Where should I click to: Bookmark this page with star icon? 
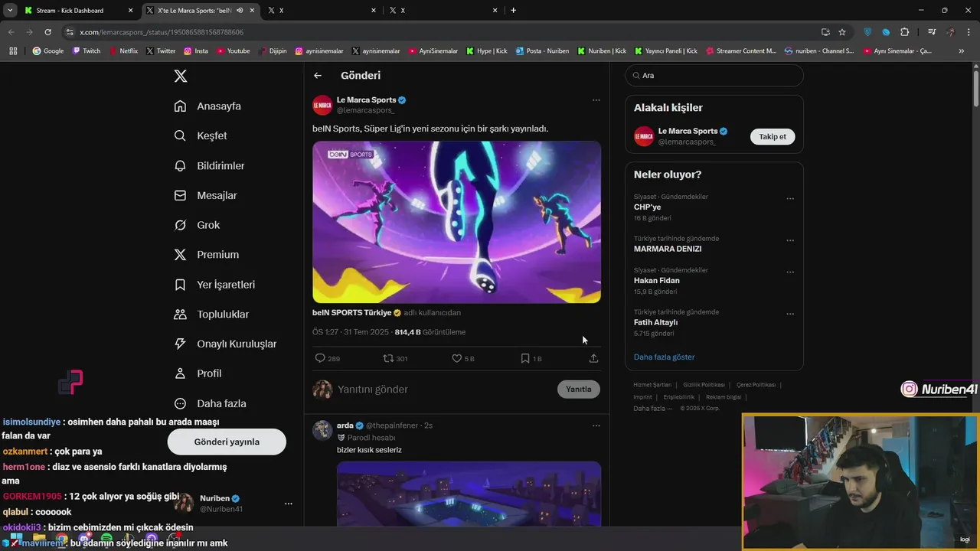842,32
